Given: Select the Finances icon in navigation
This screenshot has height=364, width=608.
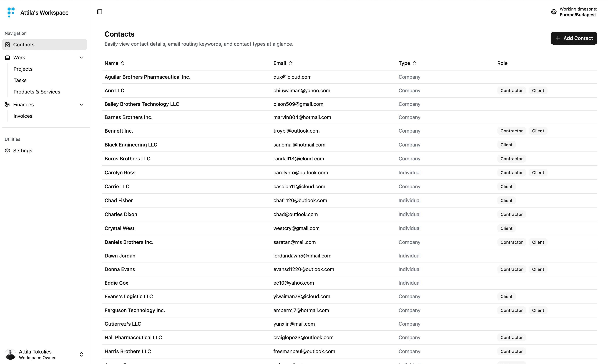Looking at the screenshot, I should 7,105.
